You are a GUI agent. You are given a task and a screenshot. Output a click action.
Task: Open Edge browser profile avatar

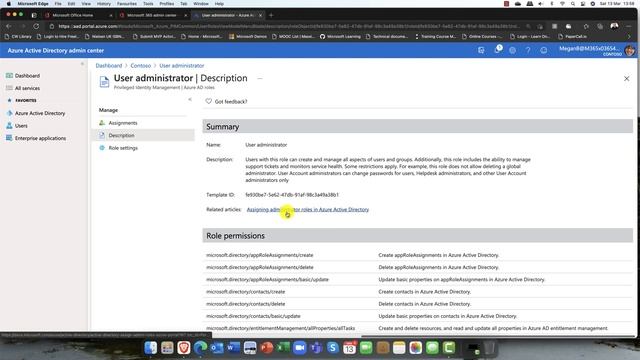[614, 26]
